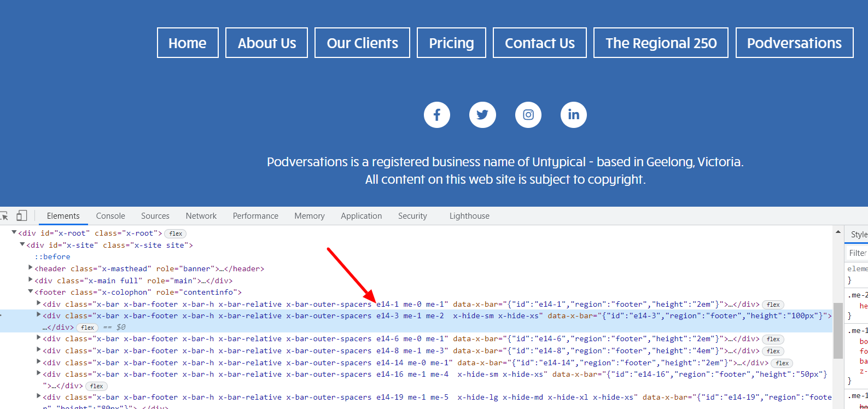The height and width of the screenshot is (409, 868).
Task: Click the Elements panel scroll up arrow
Action: [838, 232]
